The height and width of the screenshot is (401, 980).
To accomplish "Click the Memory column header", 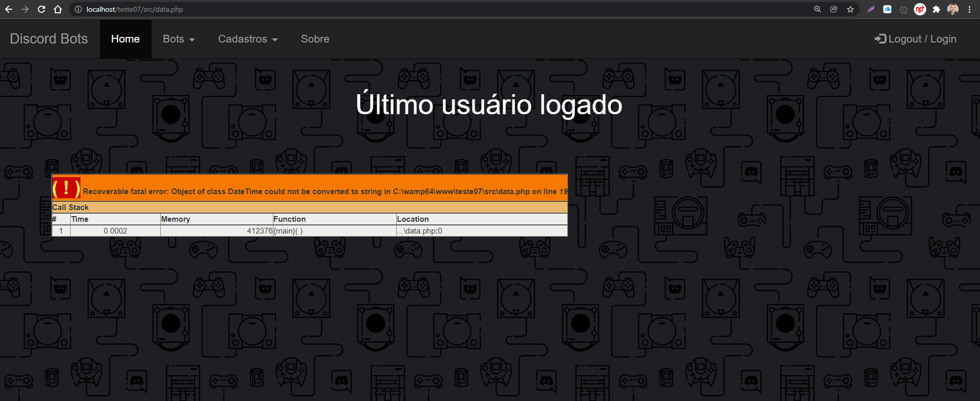I will click(217, 219).
